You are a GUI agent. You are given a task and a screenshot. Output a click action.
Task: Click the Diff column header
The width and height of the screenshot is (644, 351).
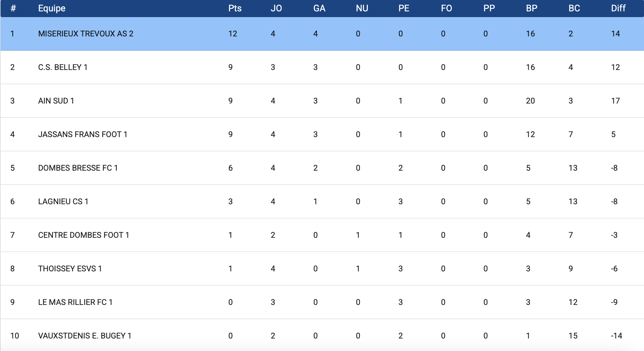click(618, 8)
